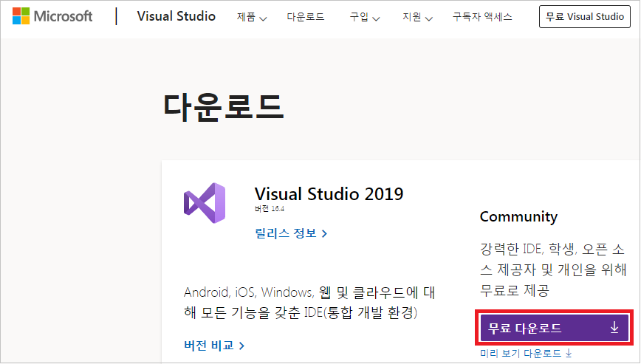Expand the 지원 menu
This screenshot has width=641, height=364.
(417, 17)
